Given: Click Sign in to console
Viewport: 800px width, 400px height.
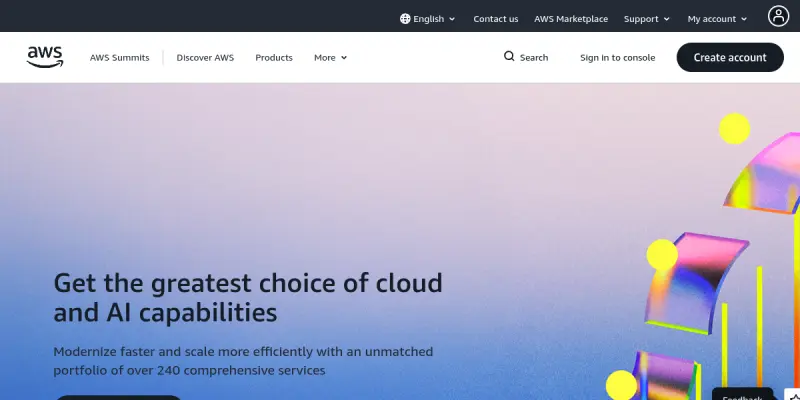Looking at the screenshot, I should point(617,58).
